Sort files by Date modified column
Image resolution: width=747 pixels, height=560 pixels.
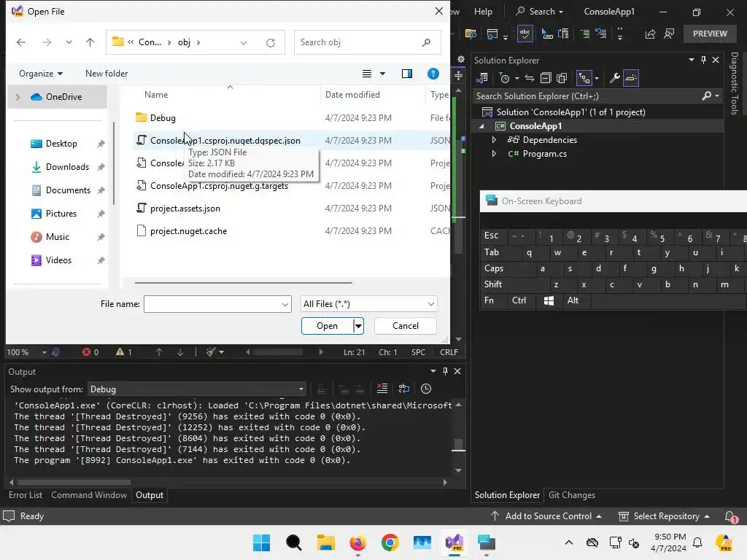(352, 95)
